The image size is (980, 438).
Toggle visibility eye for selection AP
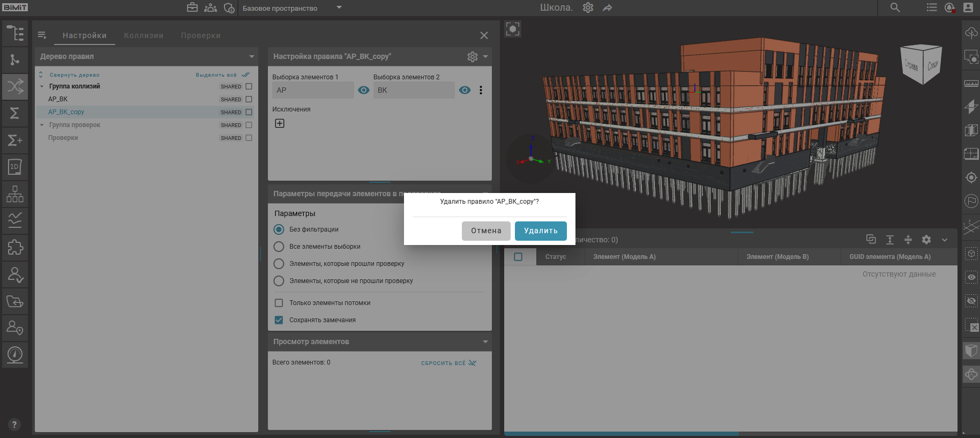coord(364,90)
